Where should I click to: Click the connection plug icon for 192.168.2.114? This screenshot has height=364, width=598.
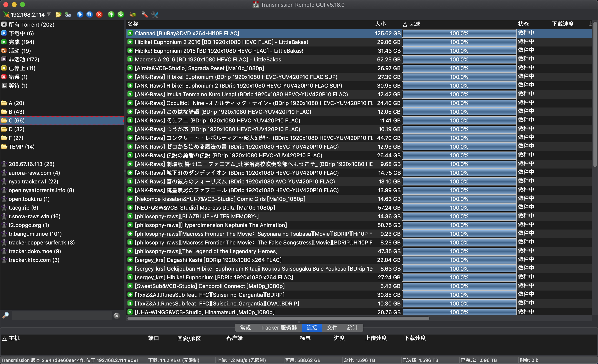click(x=6, y=15)
